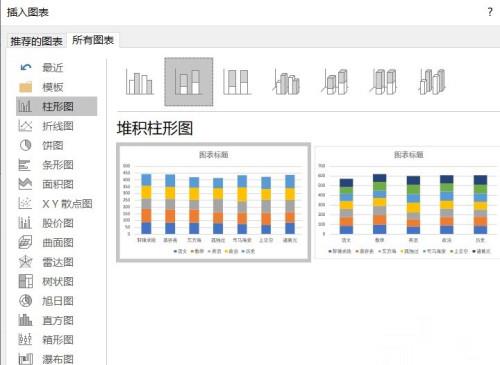The height and width of the screenshot is (365, 500).
Task: Switch to the 所有图表 tab
Action: (93, 40)
